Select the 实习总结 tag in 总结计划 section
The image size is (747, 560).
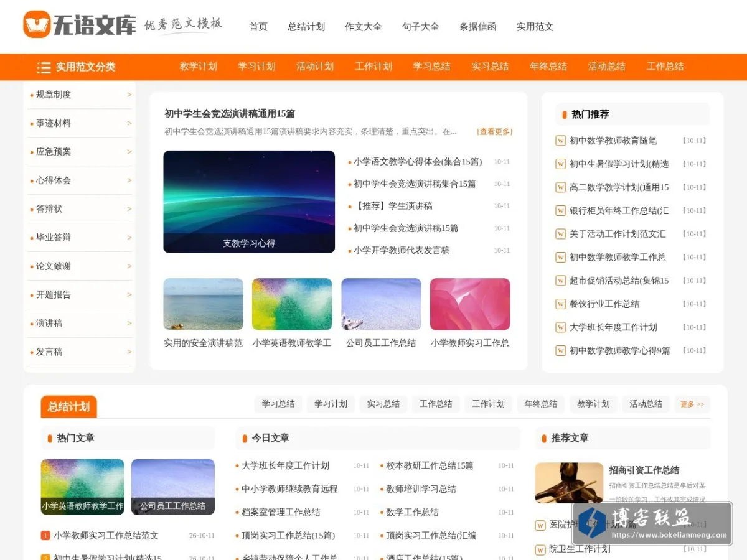click(383, 404)
